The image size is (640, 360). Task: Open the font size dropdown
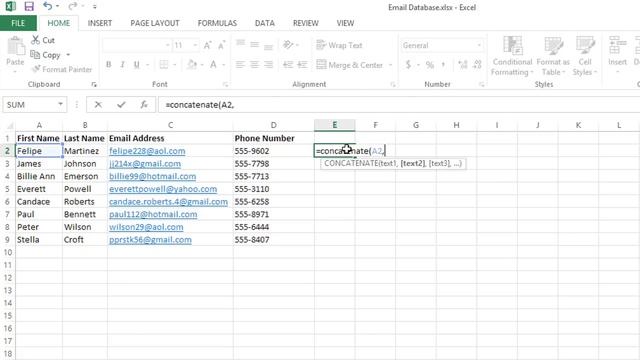coord(195,45)
